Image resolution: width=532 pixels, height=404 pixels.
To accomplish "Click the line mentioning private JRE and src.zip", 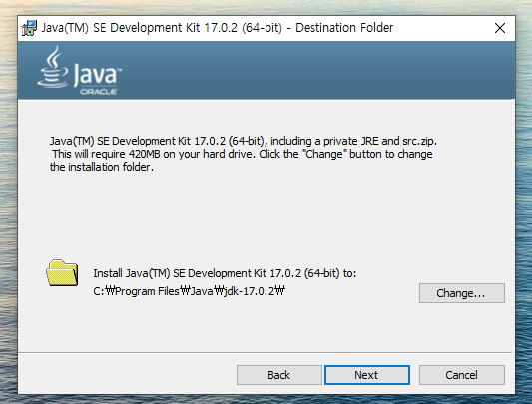I will click(x=244, y=141).
